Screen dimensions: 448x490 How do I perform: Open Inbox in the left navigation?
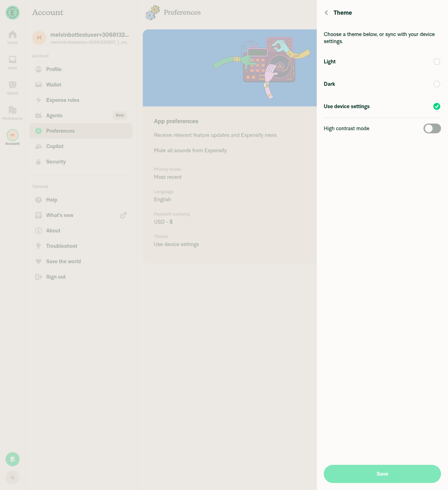coord(12,63)
